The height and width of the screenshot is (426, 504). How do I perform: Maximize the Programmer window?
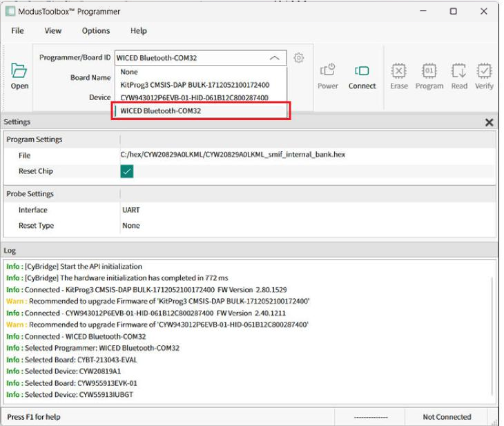coord(453,11)
